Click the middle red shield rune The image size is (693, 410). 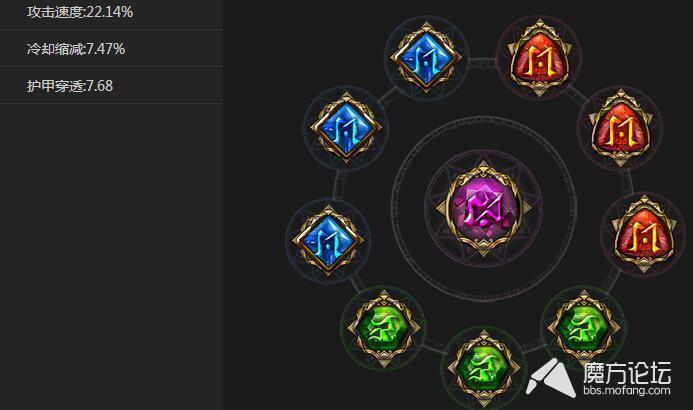point(620,128)
